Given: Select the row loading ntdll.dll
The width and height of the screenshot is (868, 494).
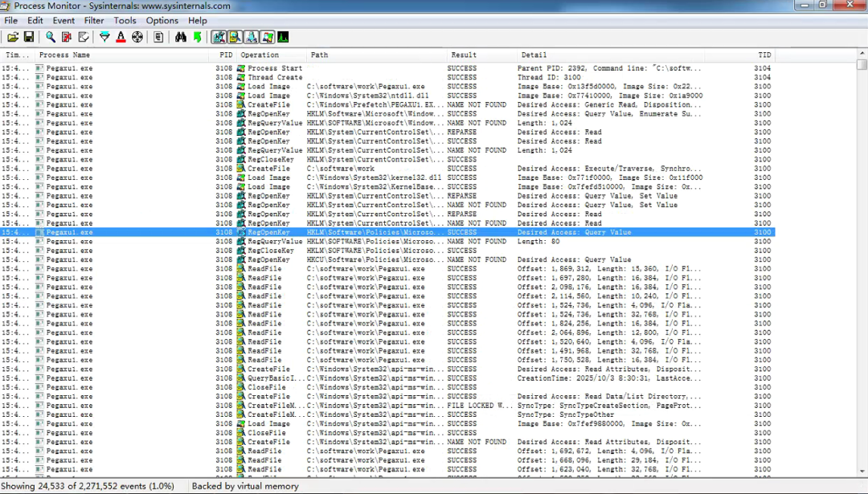Looking at the screenshot, I should click(x=387, y=96).
